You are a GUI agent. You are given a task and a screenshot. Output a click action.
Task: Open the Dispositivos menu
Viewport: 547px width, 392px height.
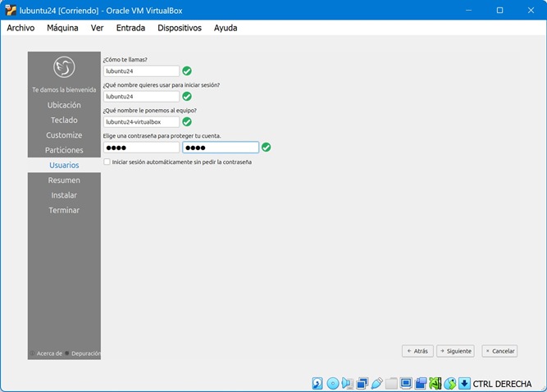pos(179,28)
